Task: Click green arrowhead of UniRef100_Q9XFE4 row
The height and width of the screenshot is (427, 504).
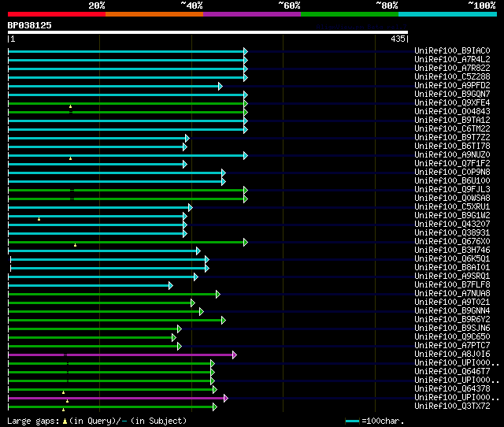Action: pos(246,103)
